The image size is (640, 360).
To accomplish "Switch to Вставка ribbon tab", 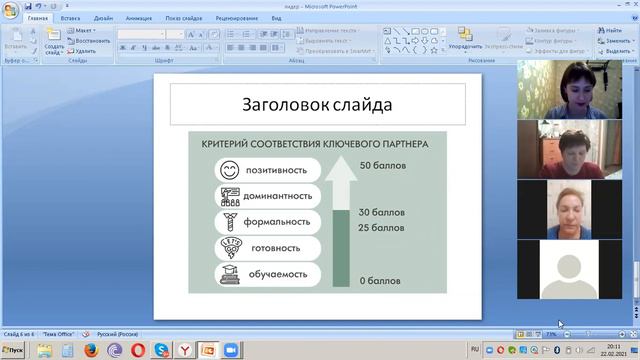I will pyautogui.click(x=70, y=18).
